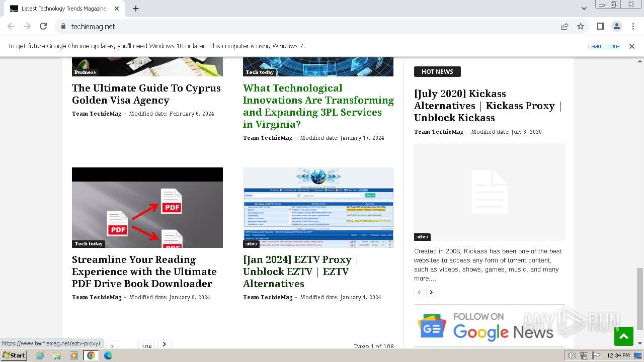This screenshot has width=644, height=362.
Task: View site information lock icon
Action: [63, 26]
